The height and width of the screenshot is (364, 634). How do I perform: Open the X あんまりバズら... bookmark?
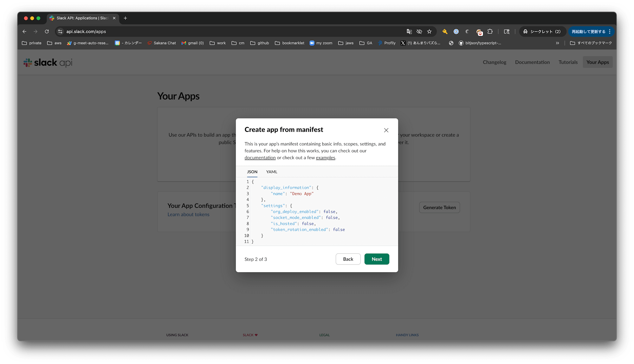(421, 43)
